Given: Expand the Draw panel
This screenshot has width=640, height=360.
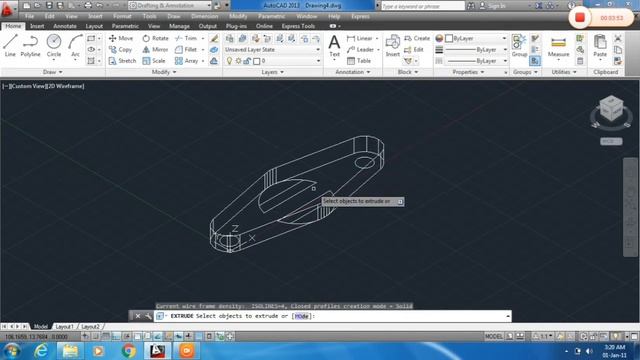Looking at the screenshot, I should point(53,72).
